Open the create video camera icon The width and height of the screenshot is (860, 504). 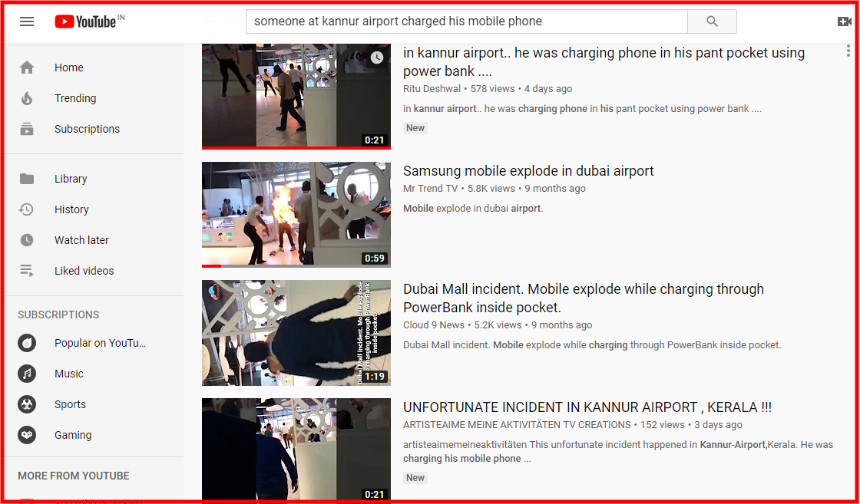844,21
